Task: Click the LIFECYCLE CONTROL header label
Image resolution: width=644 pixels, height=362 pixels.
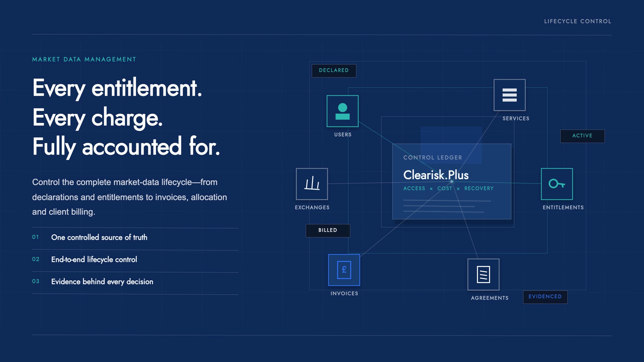Action: pos(578,21)
